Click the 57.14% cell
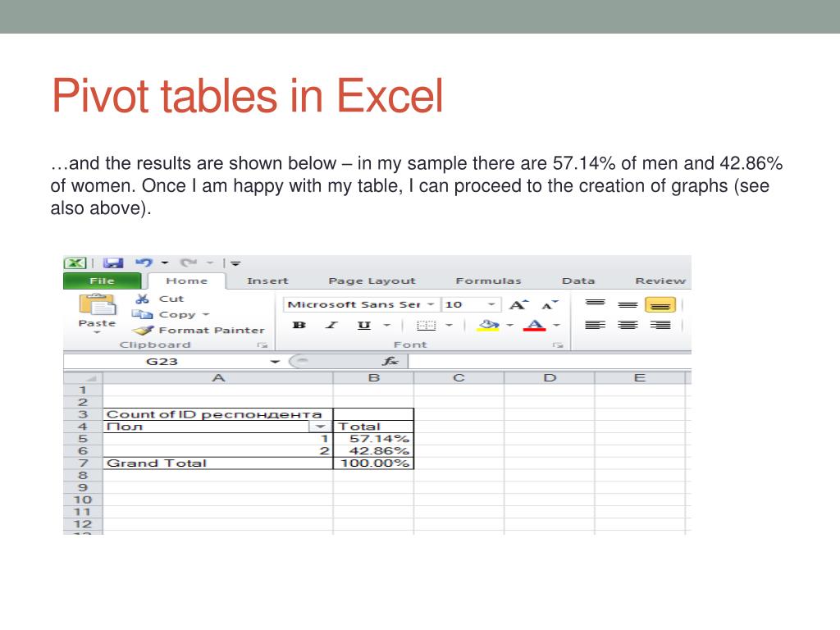 374,439
